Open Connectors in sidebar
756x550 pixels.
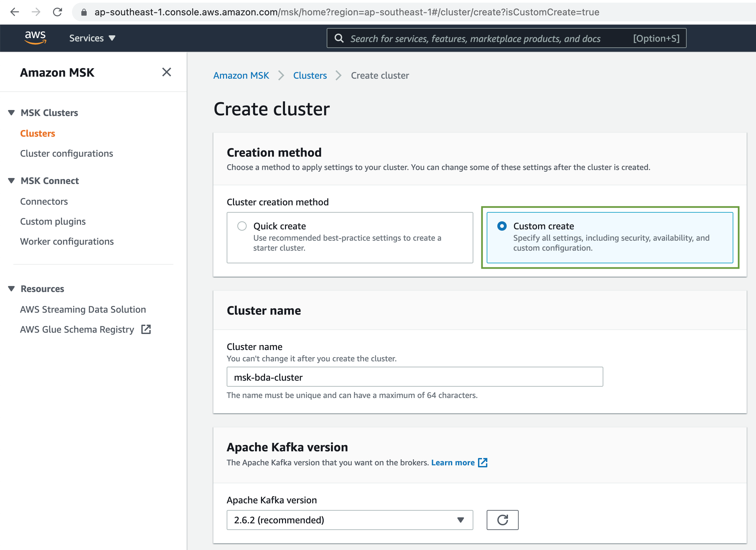pos(44,201)
